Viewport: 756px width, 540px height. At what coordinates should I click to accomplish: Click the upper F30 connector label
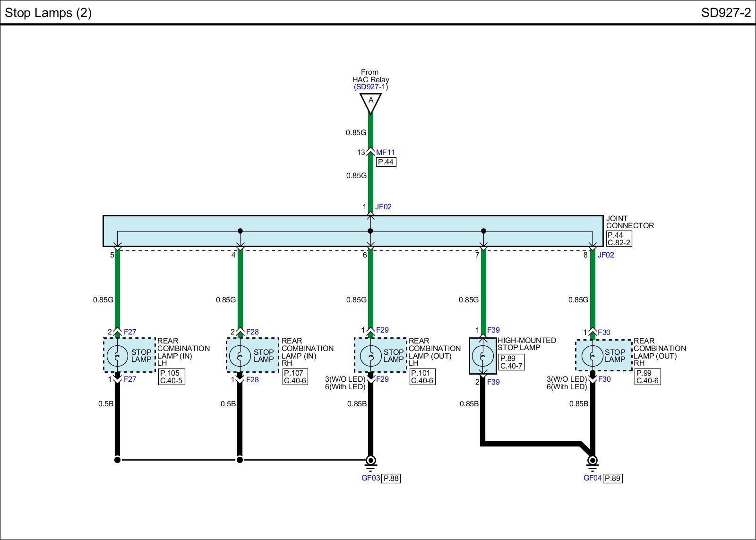tap(604, 332)
